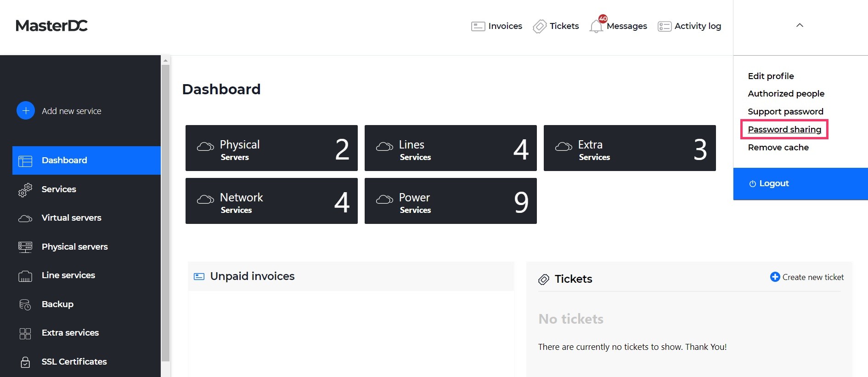This screenshot has width=868, height=377.
Task: Click the Services gears icon in sidebar
Action: coord(25,190)
